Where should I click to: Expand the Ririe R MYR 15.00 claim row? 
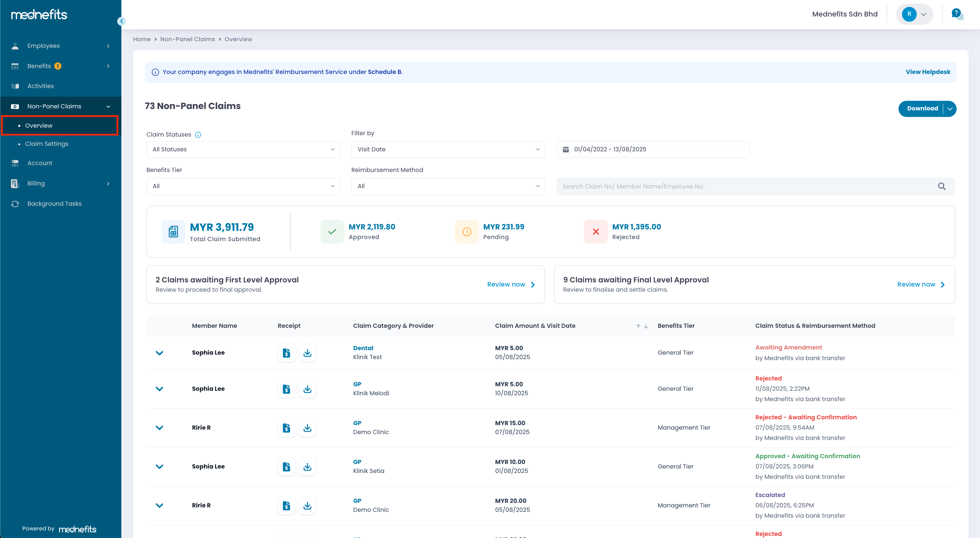click(160, 428)
